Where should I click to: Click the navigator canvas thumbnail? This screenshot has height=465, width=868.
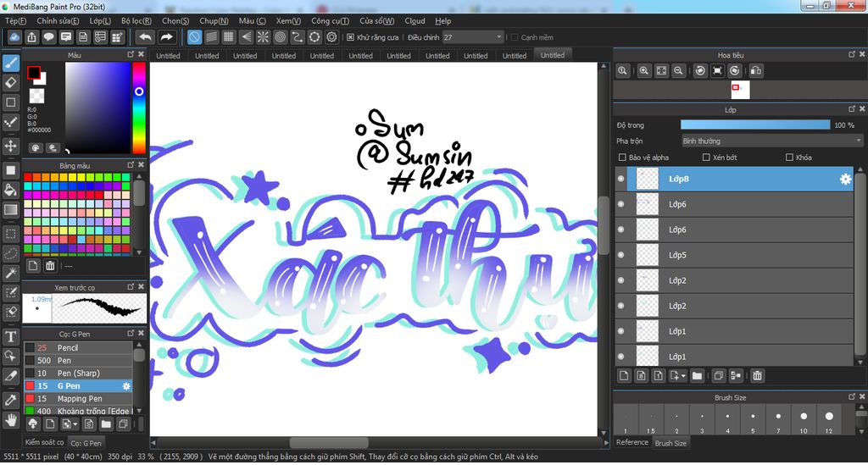click(x=740, y=90)
